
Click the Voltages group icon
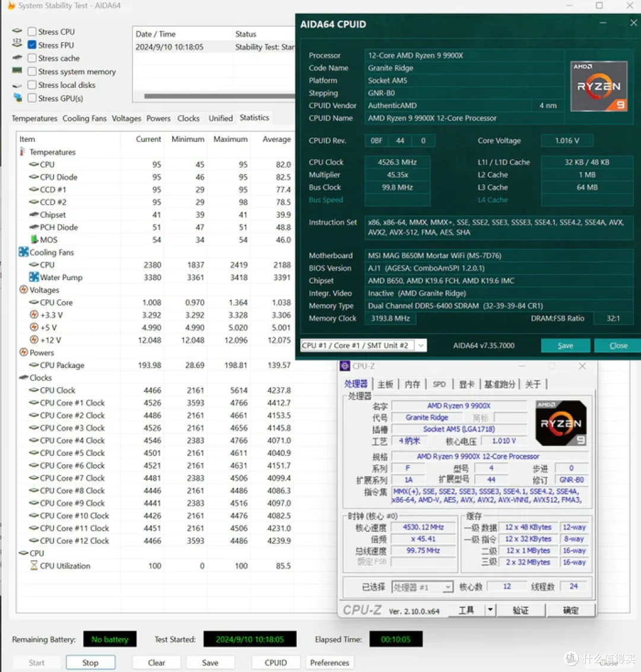(24, 290)
